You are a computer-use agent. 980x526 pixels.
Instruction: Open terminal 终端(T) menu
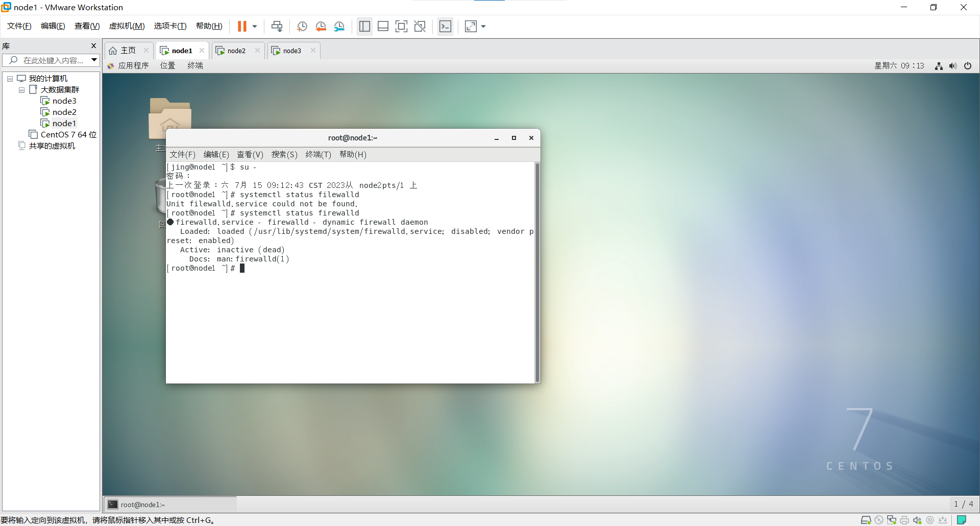(x=318, y=154)
